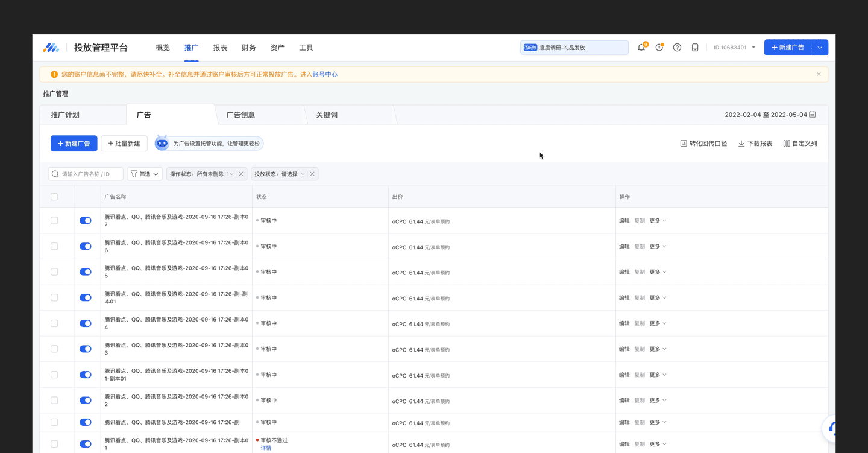Dismiss the account info warning banner
The image size is (868, 453).
[x=819, y=74]
